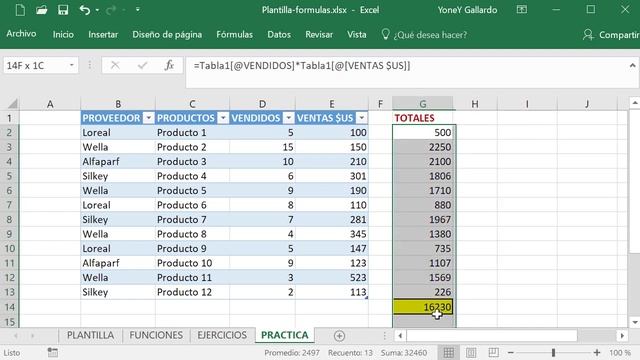Cancel formula entry with the X icon

115,65
